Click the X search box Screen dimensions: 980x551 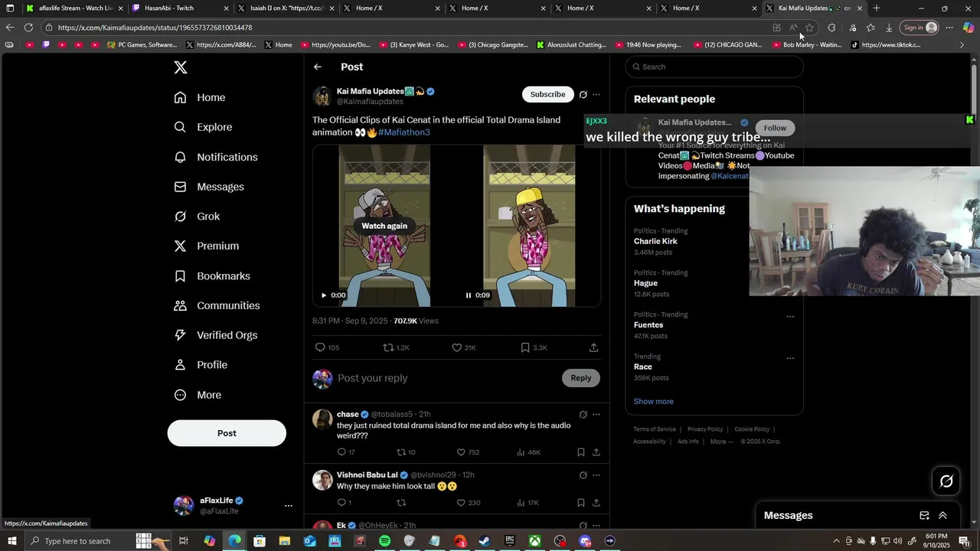[714, 67]
